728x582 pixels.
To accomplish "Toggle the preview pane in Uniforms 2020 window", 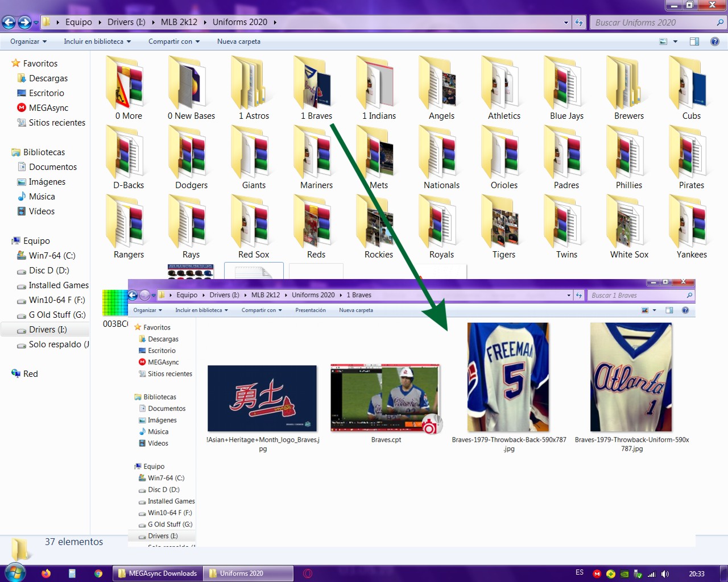I will pyautogui.click(x=694, y=41).
